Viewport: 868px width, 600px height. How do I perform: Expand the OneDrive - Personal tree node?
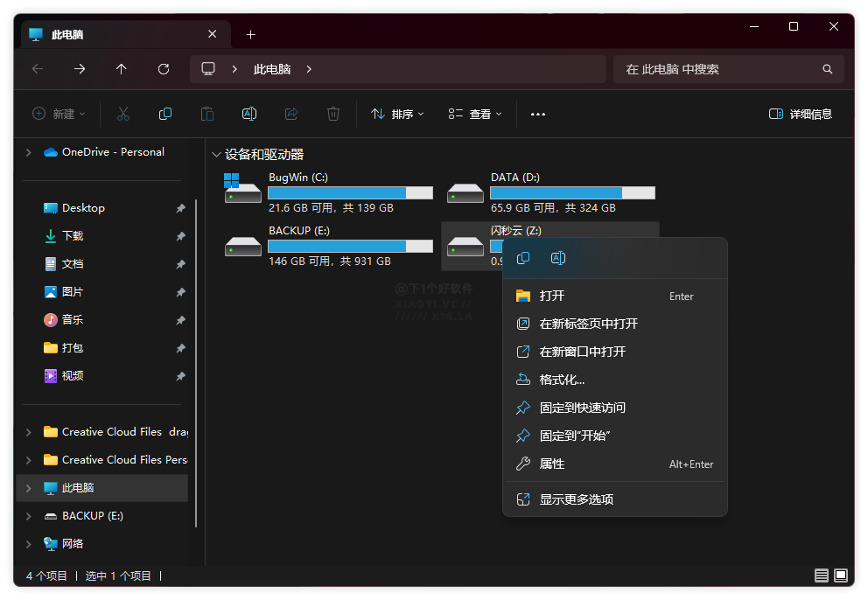pos(29,152)
